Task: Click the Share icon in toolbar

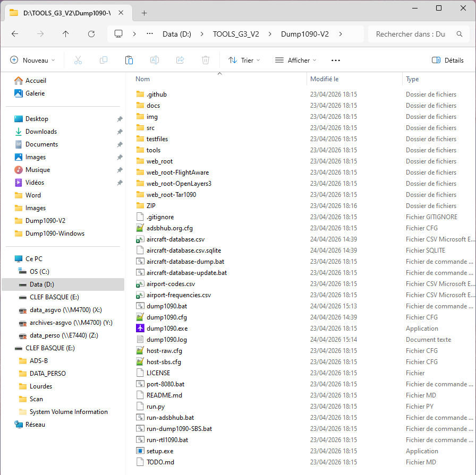Action: (180, 60)
